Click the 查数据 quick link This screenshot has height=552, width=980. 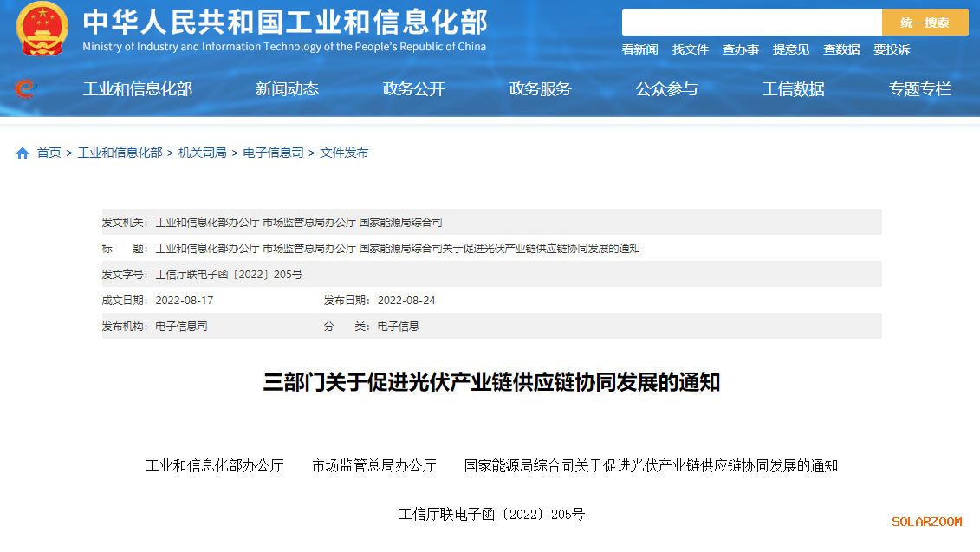tap(841, 49)
